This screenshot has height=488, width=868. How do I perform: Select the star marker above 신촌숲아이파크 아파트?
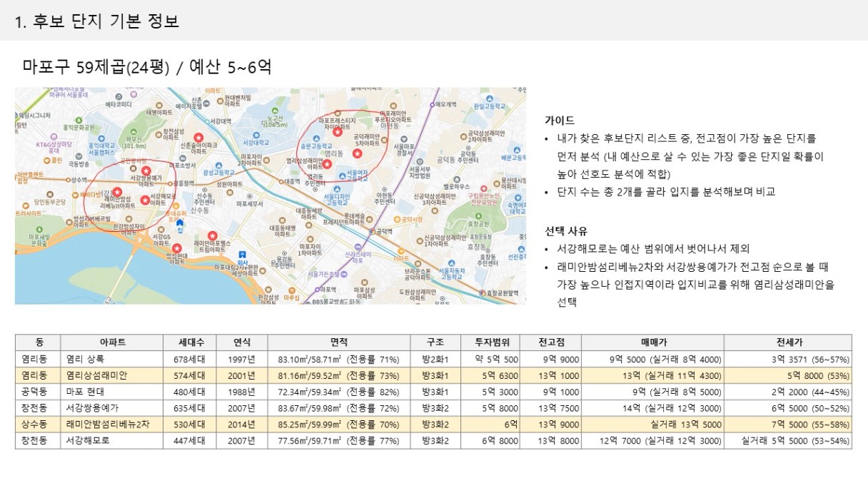tap(198, 137)
